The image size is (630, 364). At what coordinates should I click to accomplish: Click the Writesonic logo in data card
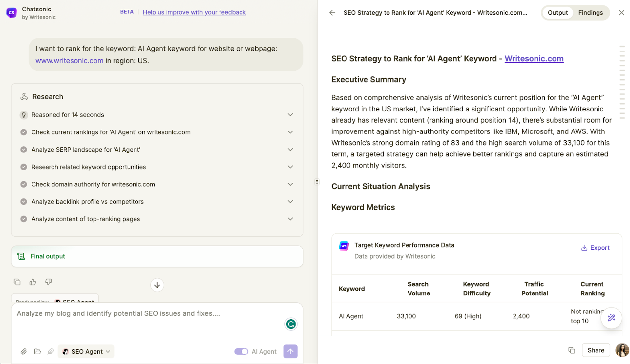[344, 246]
